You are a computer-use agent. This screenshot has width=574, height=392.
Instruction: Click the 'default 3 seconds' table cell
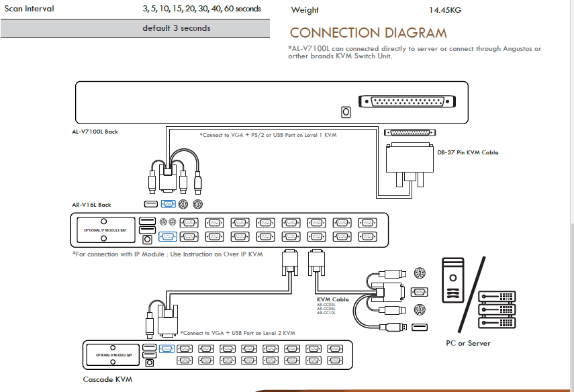176,28
